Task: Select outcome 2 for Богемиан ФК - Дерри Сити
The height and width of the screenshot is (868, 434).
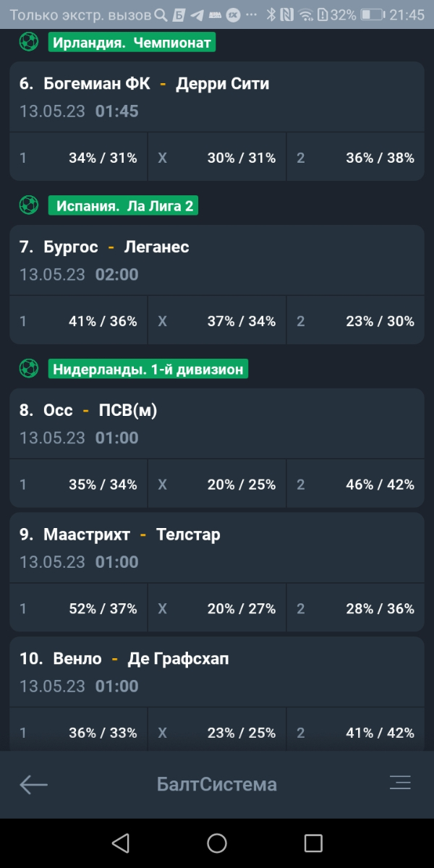Action: (355, 157)
